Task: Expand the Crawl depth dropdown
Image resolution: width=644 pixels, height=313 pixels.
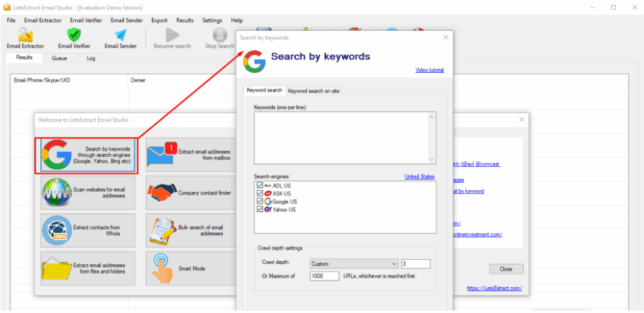Action: (x=394, y=264)
